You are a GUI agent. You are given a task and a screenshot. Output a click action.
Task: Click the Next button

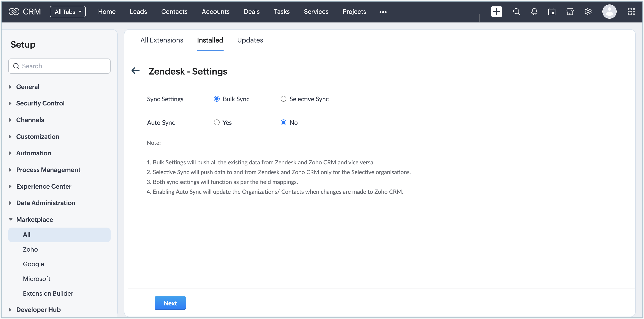(170, 303)
